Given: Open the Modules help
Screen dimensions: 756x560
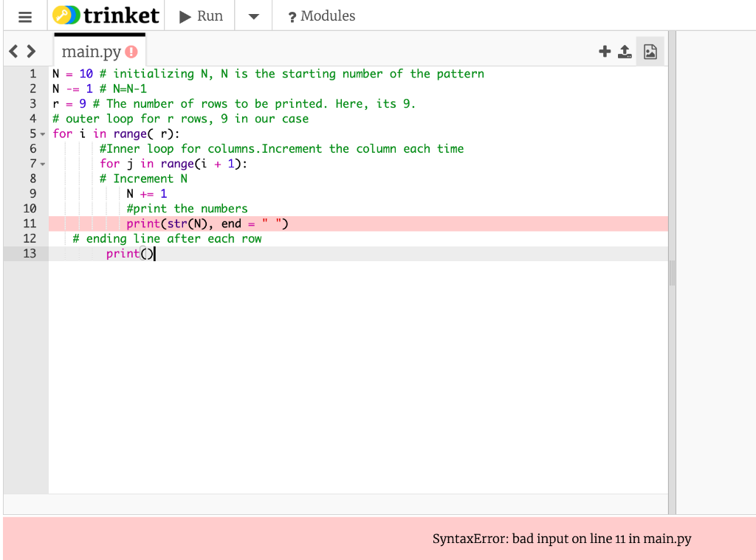Looking at the screenshot, I should click(x=322, y=16).
